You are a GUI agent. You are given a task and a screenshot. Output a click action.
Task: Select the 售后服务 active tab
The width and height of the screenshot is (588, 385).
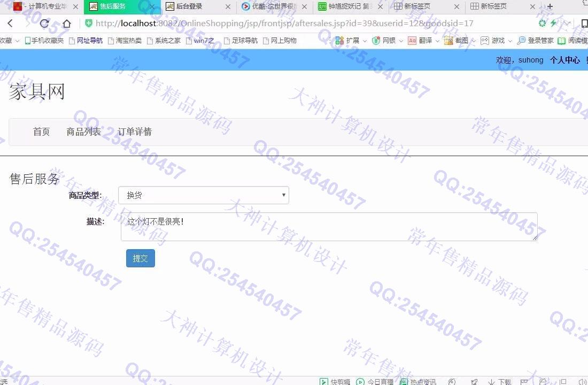121,6
